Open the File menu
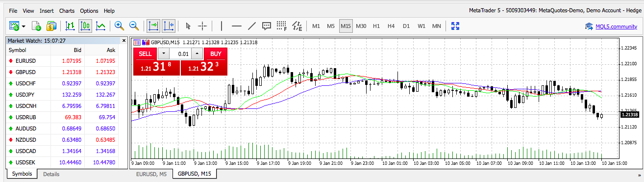The image size is (644, 182). coord(13,10)
